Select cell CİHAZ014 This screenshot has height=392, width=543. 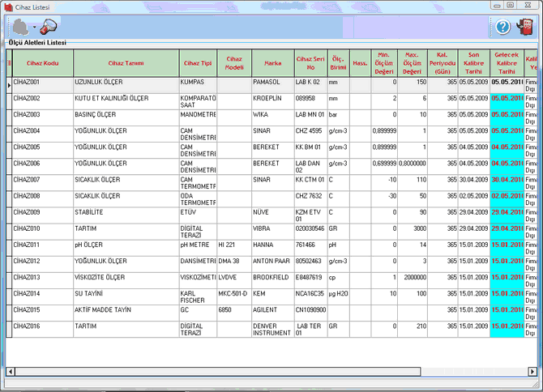point(43,296)
